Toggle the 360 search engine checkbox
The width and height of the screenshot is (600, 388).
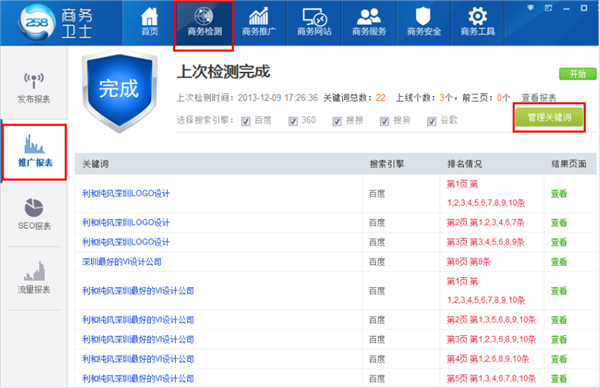click(x=293, y=121)
